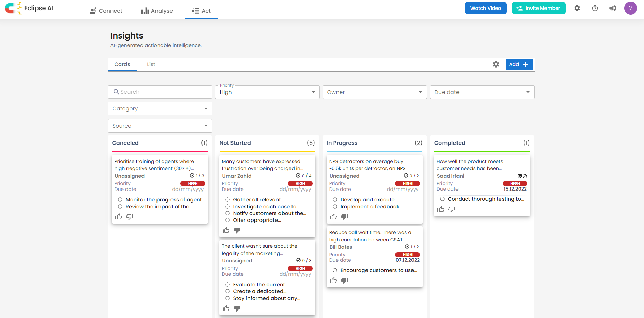The height and width of the screenshot is (318, 644).
Task: Tick 'Encourage customers to use' task
Action: click(x=335, y=270)
